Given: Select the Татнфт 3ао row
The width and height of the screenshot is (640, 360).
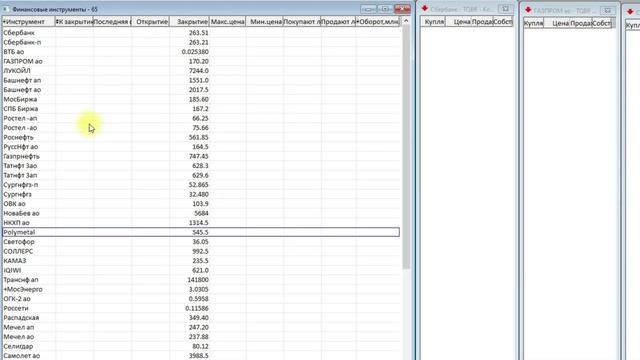Looking at the screenshot, I should coord(201,166).
